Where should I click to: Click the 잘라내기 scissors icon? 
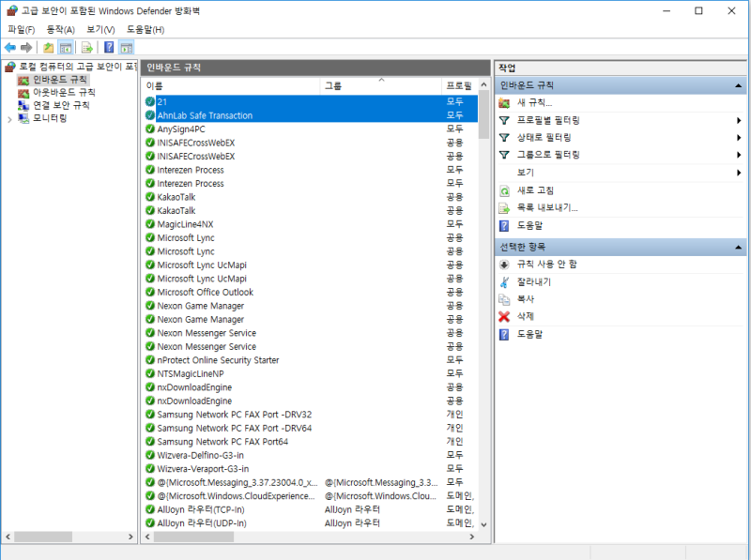pyautogui.click(x=504, y=282)
